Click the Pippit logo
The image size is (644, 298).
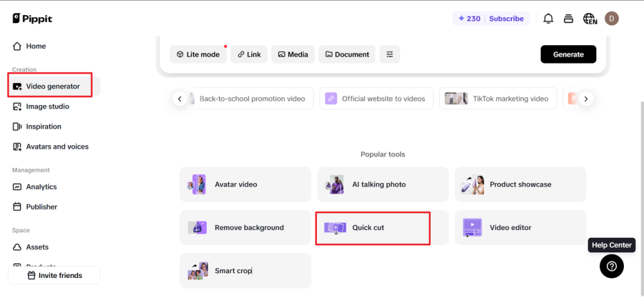point(33,19)
